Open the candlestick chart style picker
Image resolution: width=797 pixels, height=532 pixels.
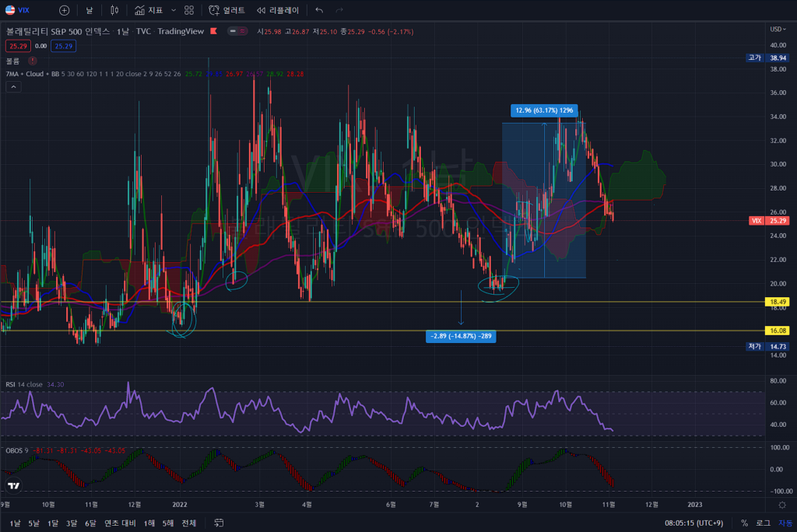point(114,10)
